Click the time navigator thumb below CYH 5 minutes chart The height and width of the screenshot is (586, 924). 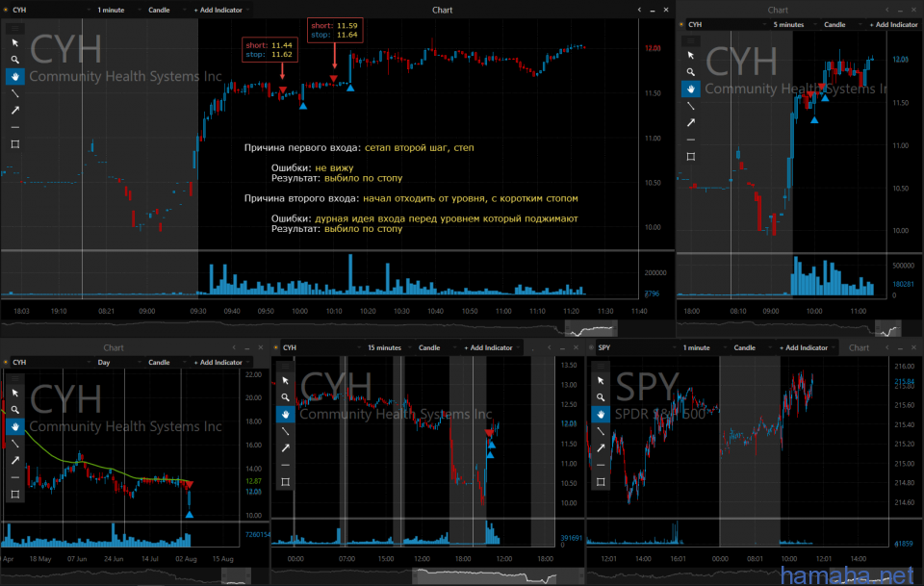(x=888, y=329)
